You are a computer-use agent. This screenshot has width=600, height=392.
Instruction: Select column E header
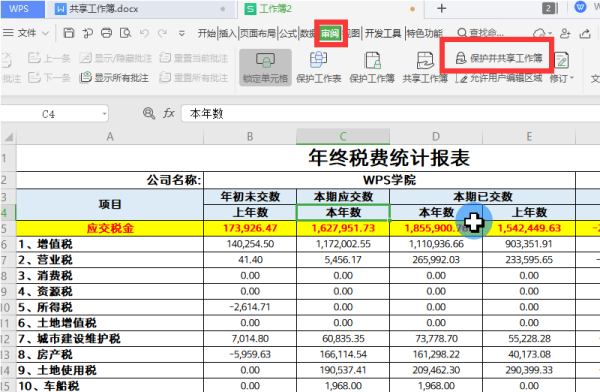529,137
